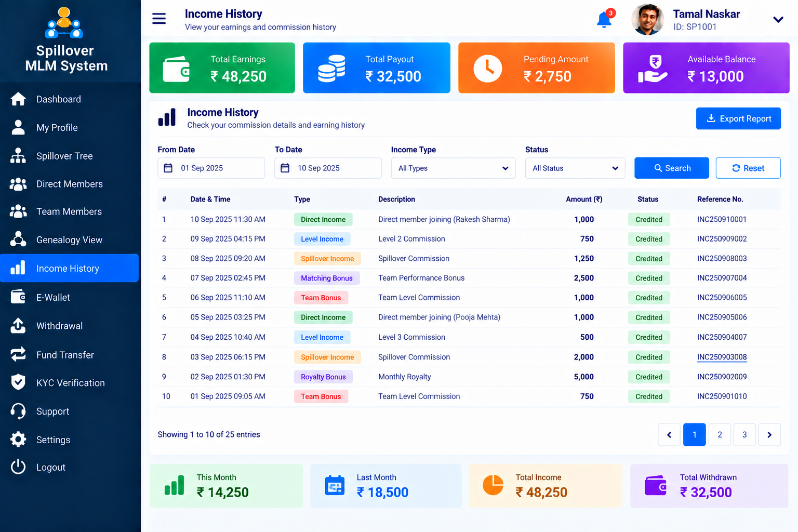
Task: Open Fund Transfer from the sidebar
Action: tap(70, 355)
